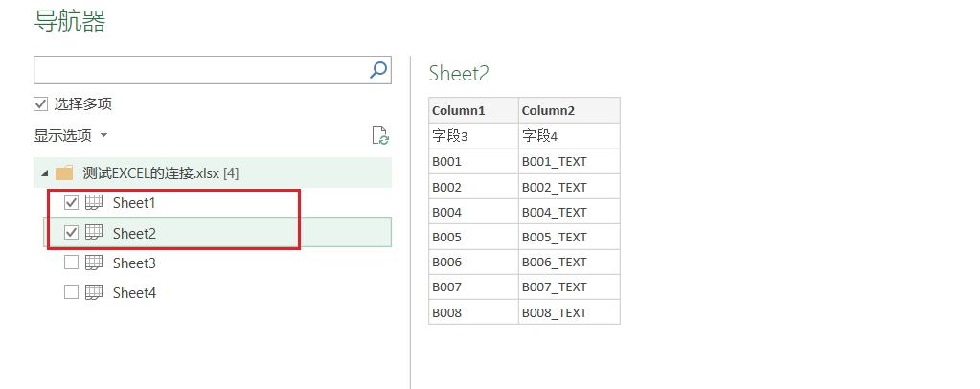
Task: Click the 字段4 cell
Action: tap(569, 136)
